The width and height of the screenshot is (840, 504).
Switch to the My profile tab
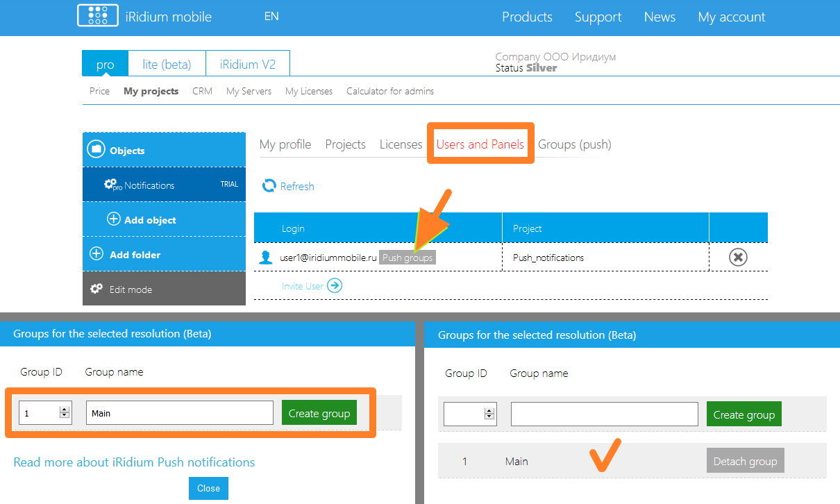pyautogui.click(x=285, y=144)
